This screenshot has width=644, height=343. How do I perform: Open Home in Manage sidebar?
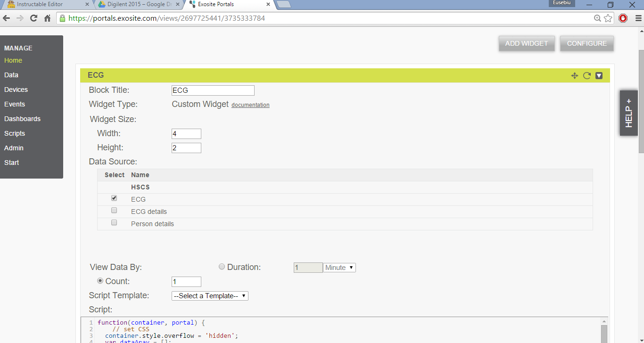pos(13,60)
